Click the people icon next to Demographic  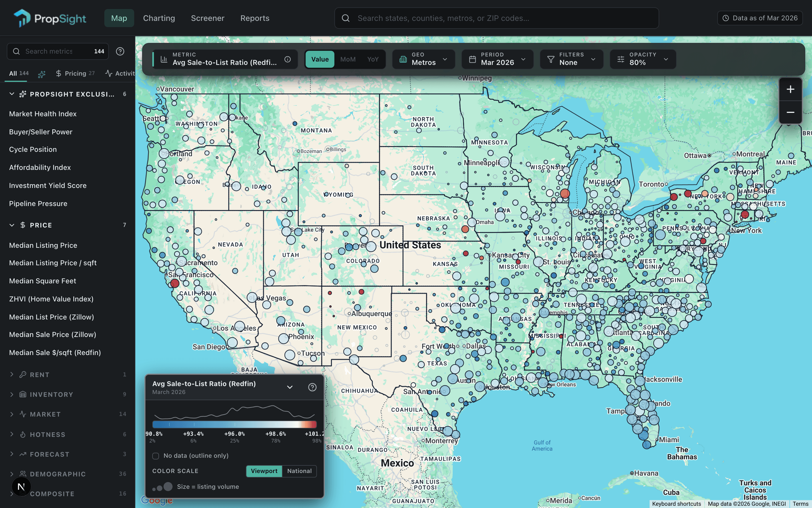[x=23, y=474]
